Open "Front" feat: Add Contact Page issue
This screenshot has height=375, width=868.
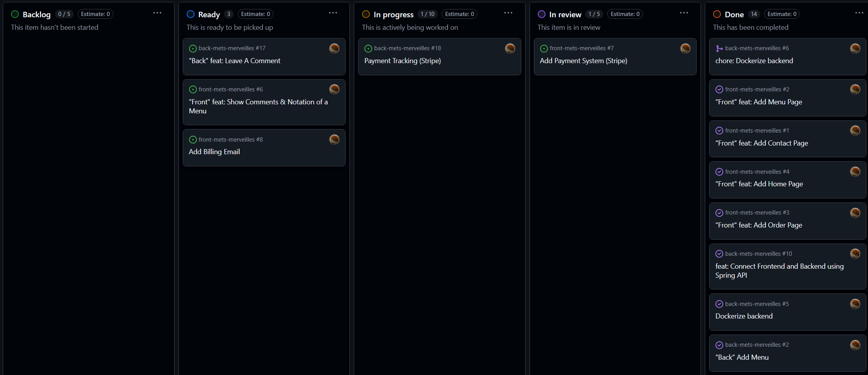(x=762, y=143)
